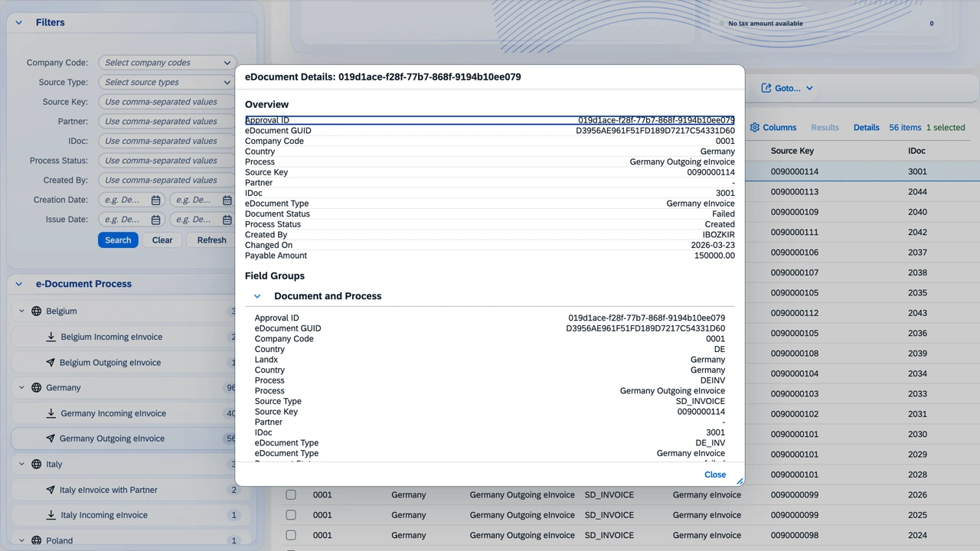980x551 pixels.
Task: Click the Document Status value Failed
Action: click(x=724, y=214)
